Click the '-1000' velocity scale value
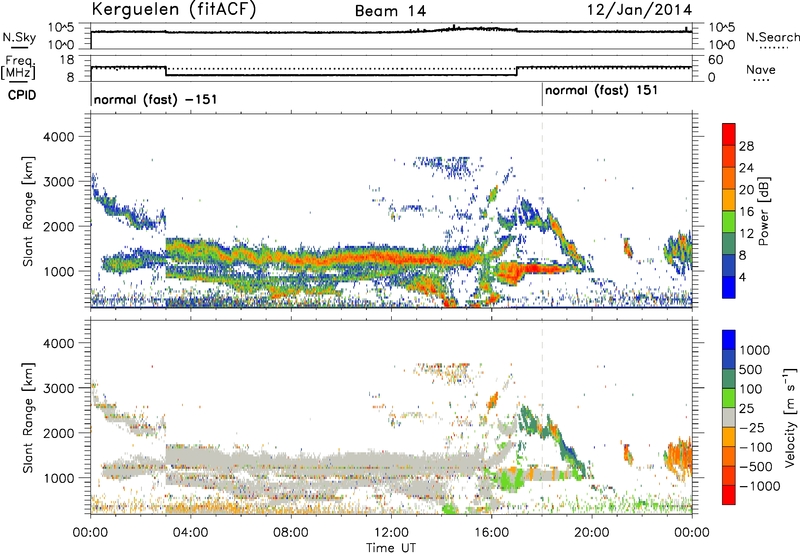The width and height of the screenshot is (800, 554). [x=759, y=486]
